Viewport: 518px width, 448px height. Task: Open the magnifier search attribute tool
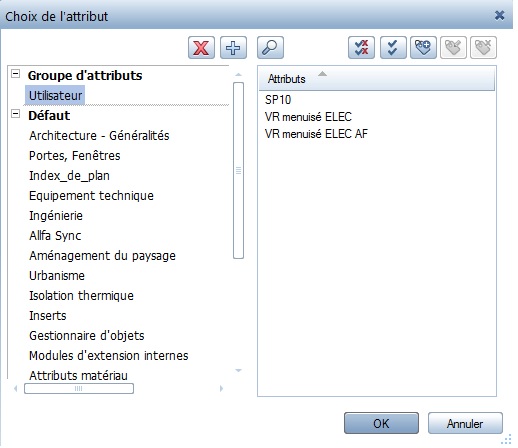coord(270,48)
